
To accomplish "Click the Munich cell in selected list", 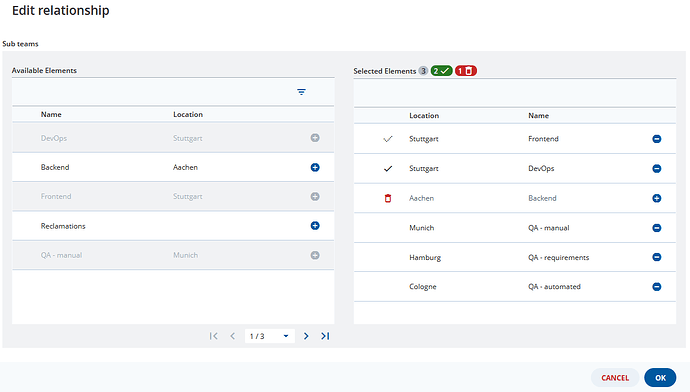I will pyautogui.click(x=422, y=228).
